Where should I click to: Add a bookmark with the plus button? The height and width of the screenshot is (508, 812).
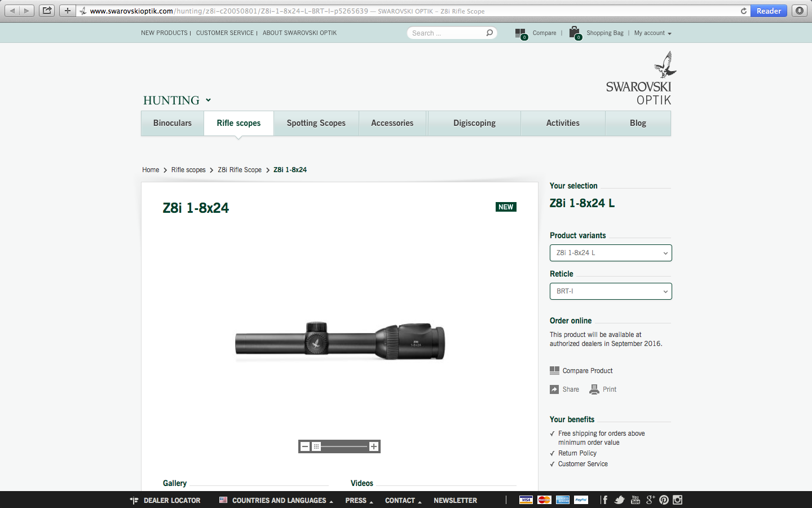(x=67, y=11)
